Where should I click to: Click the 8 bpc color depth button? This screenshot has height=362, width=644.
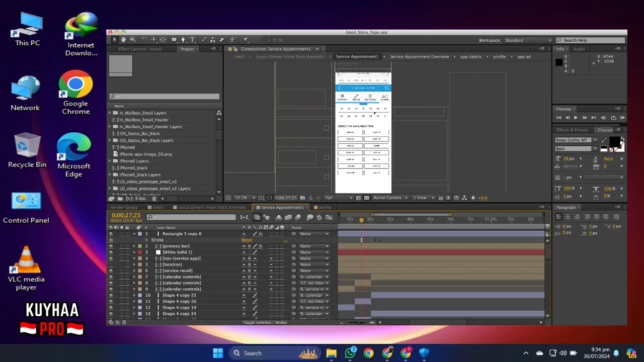pyautogui.click(x=141, y=198)
